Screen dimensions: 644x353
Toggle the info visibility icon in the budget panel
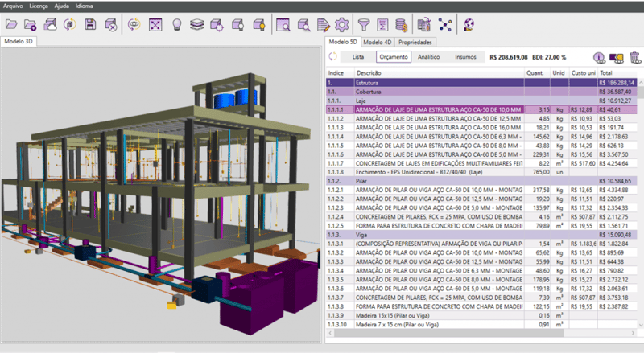[x=599, y=57]
